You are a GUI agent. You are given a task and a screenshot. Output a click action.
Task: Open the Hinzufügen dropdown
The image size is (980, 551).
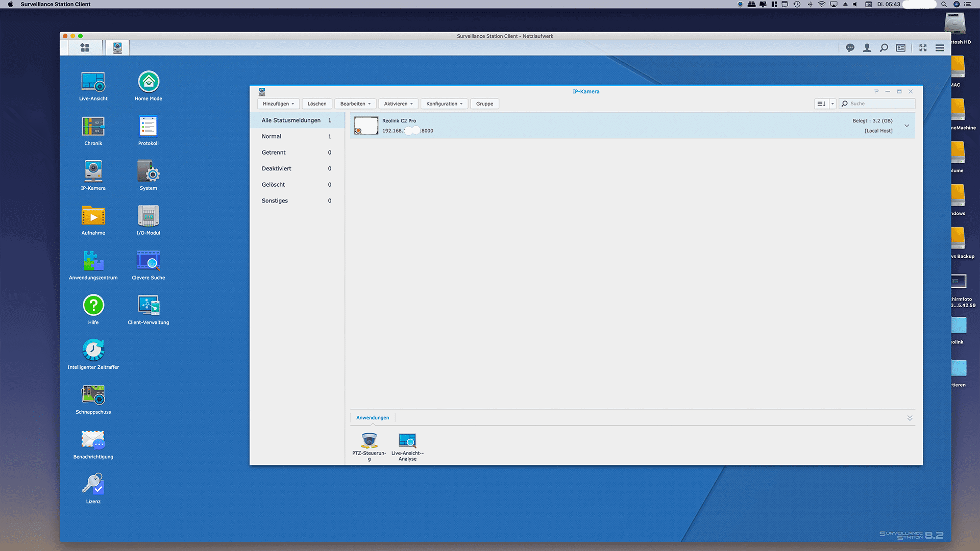pos(278,104)
